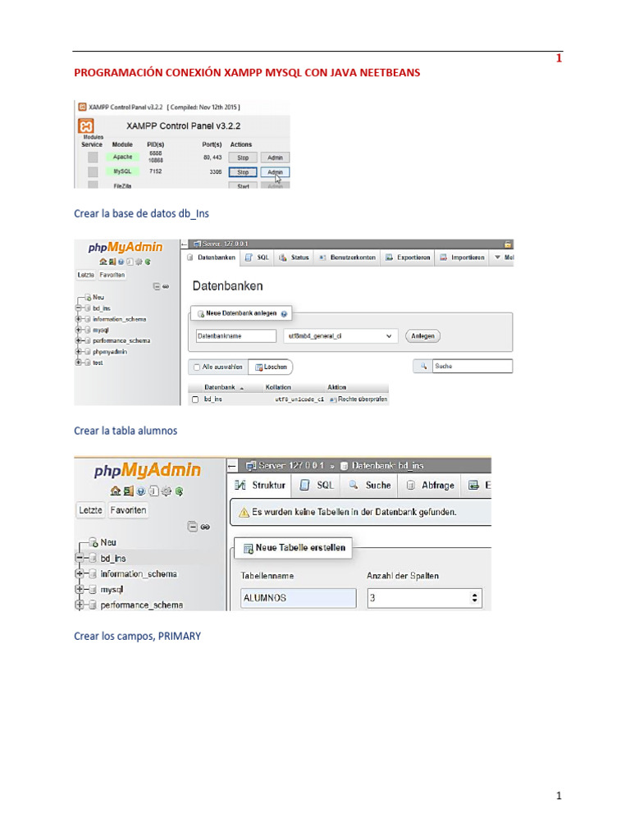This screenshot has height=840, width=630.
Task: Click the XAMPP logo in the control panel
Action: click(85, 126)
